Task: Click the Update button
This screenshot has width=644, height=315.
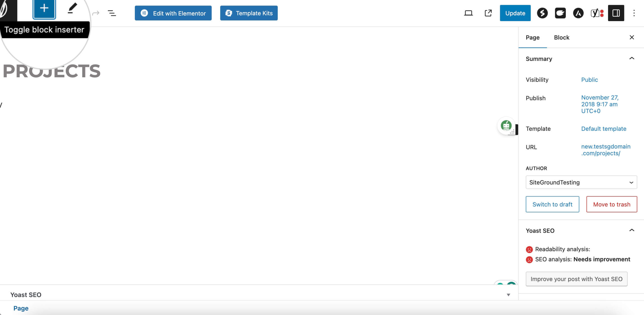Action: 515,13
